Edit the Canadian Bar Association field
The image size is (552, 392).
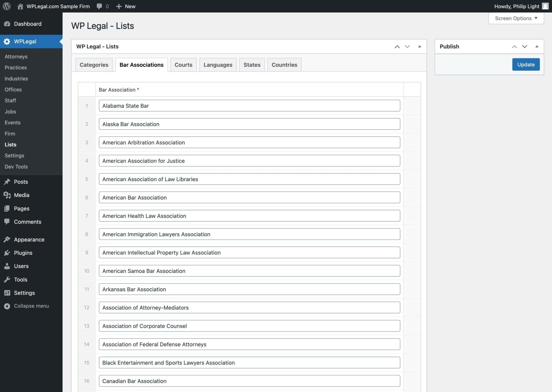[249, 381]
